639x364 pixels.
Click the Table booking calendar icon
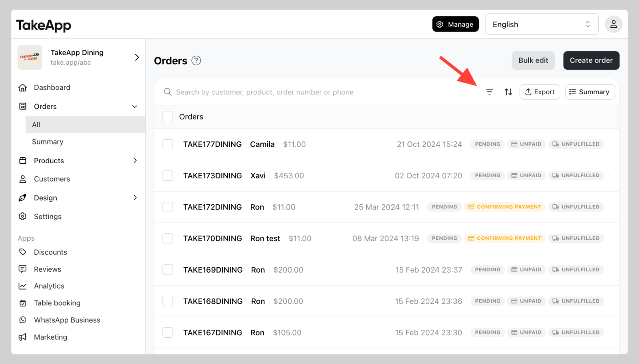click(23, 303)
